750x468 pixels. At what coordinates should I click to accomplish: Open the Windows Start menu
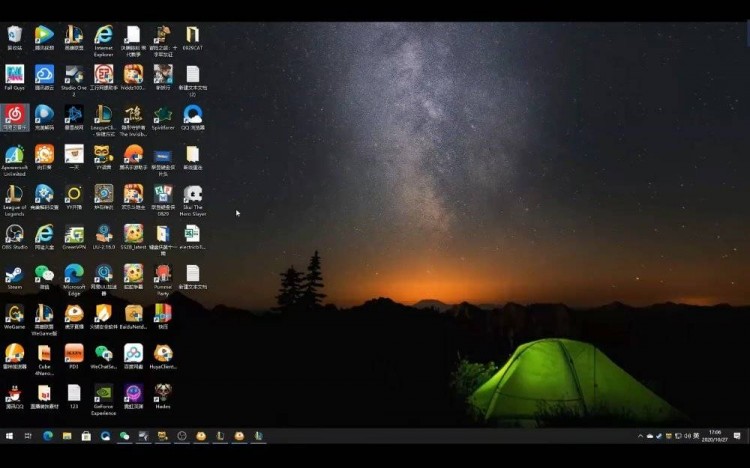click(9, 436)
